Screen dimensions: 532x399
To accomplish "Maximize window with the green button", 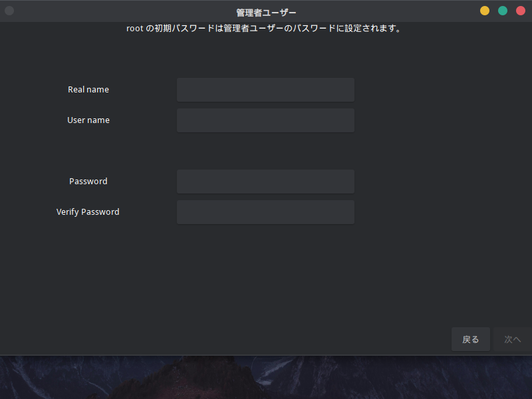I will (x=503, y=11).
